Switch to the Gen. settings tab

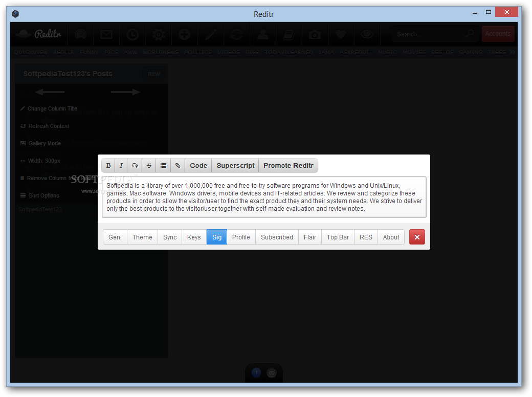tap(115, 237)
